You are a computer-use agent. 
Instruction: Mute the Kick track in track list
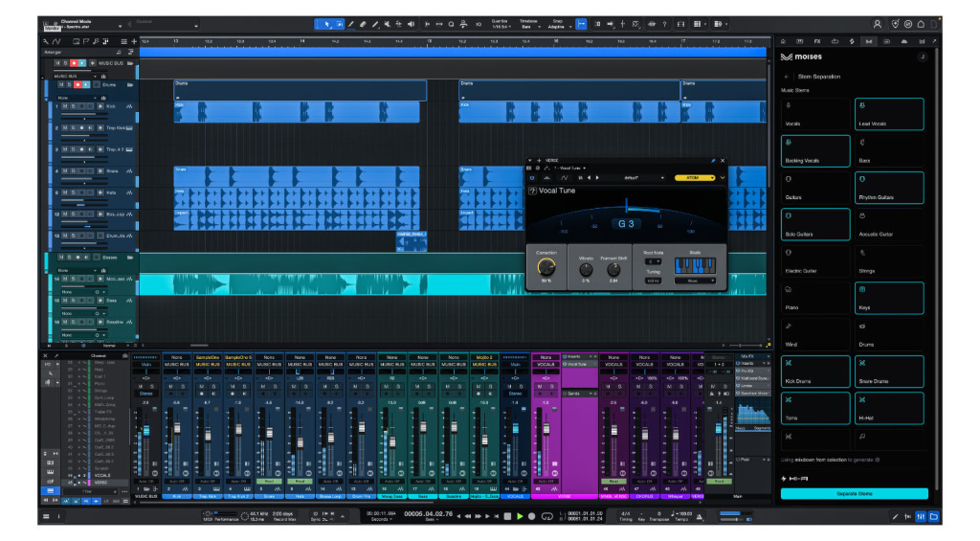(65, 106)
